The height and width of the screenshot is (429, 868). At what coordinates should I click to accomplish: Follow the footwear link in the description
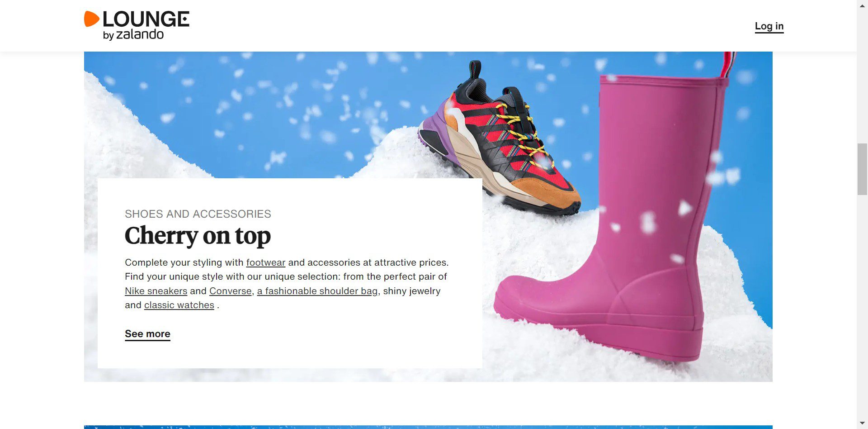[x=266, y=262]
